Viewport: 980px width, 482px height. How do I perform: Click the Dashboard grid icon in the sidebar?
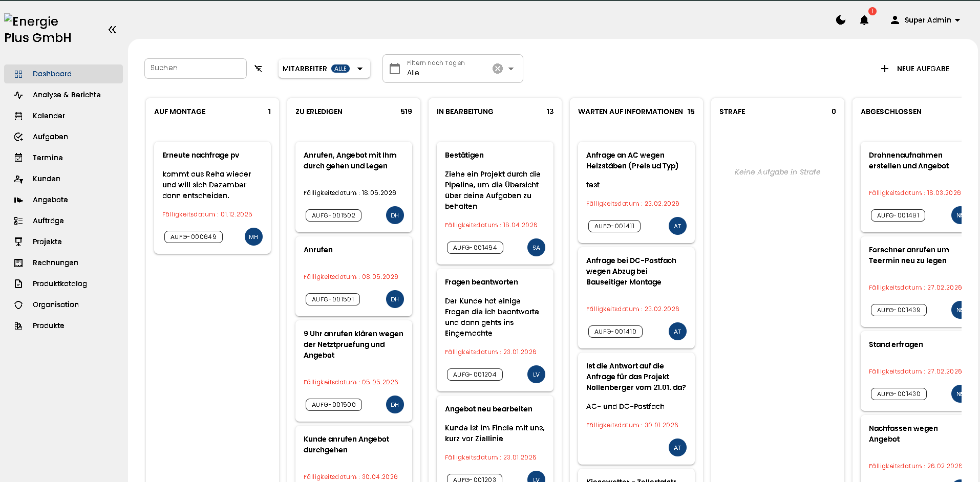[x=18, y=74]
